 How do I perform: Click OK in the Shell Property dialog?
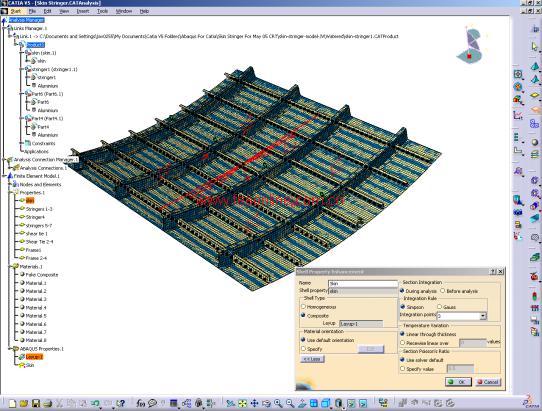[x=458, y=382]
